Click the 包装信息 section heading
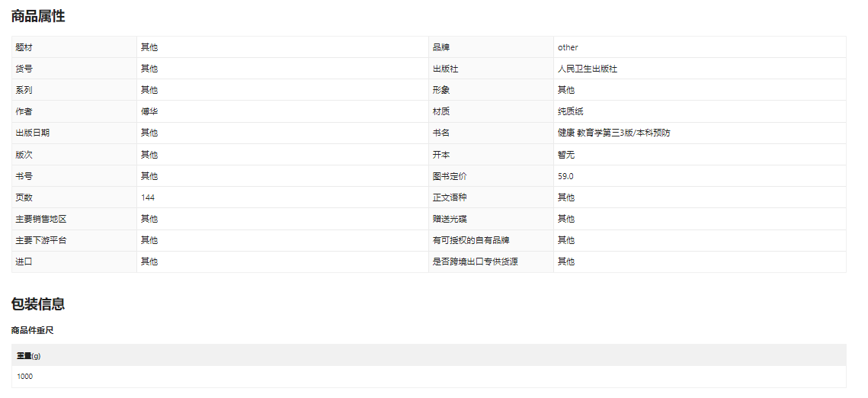 pyautogui.click(x=38, y=304)
